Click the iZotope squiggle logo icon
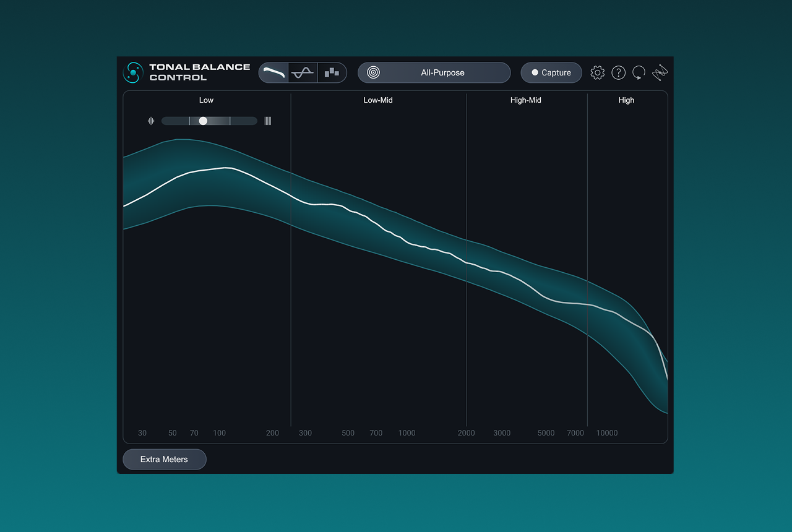Image resolution: width=792 pixels, height=532 pixels. [x=660, y=72]
